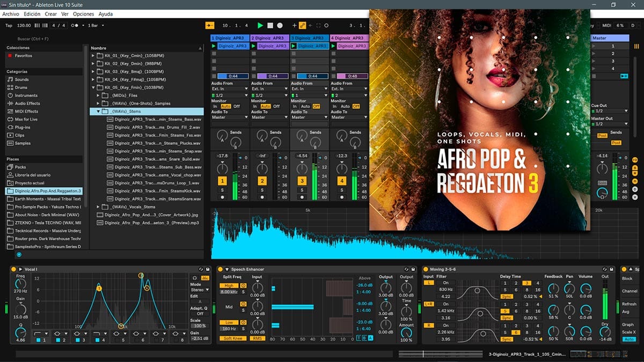Open the Sounds category in browser
This screenshot has height=362, width=644.
coord(21,79)
